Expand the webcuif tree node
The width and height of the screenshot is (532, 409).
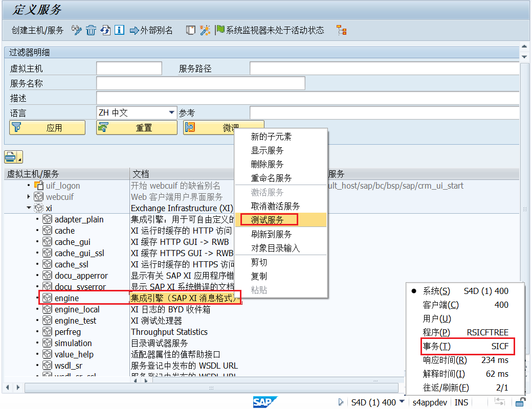(x=29, y=197)
